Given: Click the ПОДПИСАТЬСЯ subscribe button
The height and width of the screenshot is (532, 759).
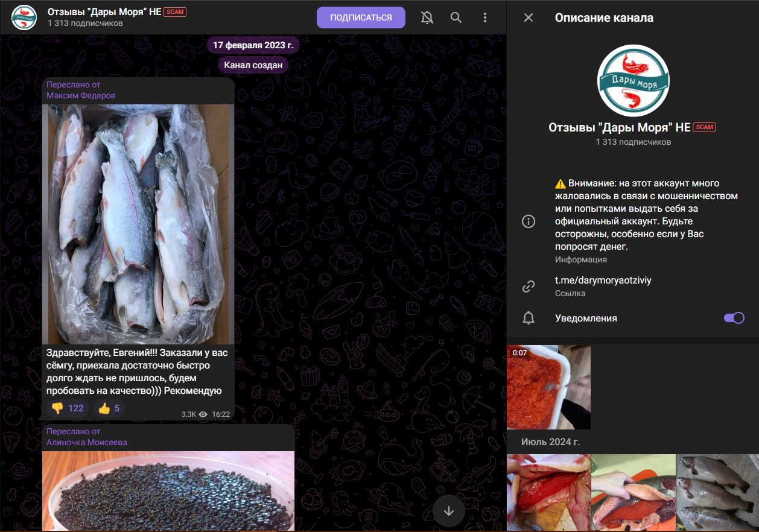Looking at the screenshot, I should click(x=361, y=17).
